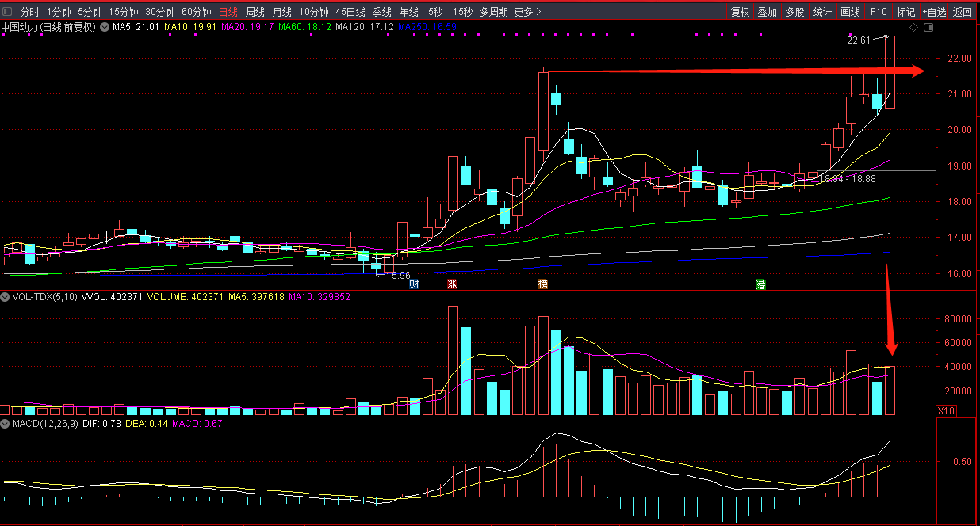Viewport: 980px width, 526px height.
Task: Switch to the 周线 weekly period tab
Action: (x=255, y=12)
